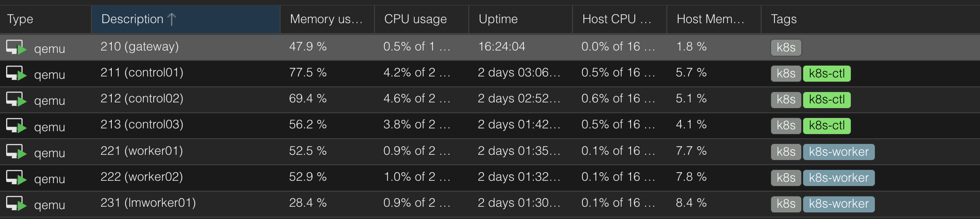Click the k8s tag on gateway row
The height and width of the screenshot is (219, 980).
(x=786, y=48)
